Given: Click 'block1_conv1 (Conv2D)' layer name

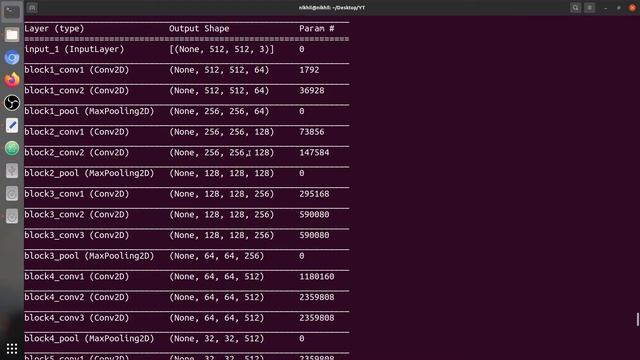Looking at the screenshot, I should coord(77,70).
